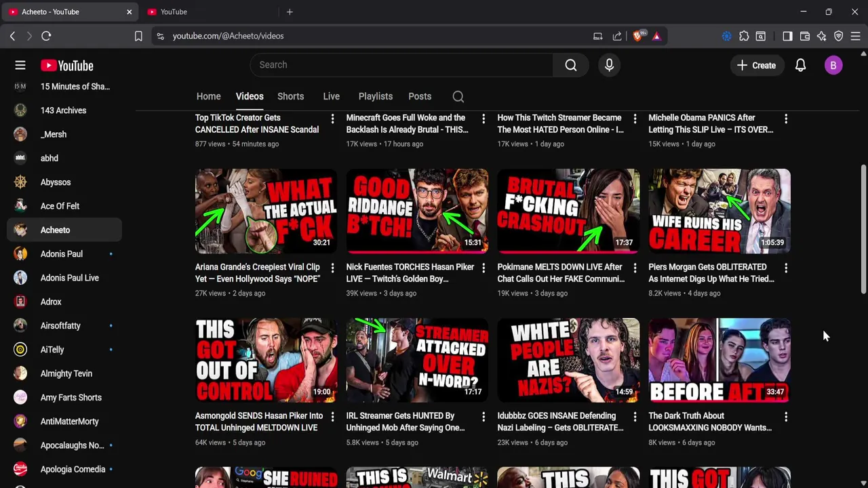Screen dimensions: 868x488
Task: Open the Brave wallet icon
Action: click(805, 36)
